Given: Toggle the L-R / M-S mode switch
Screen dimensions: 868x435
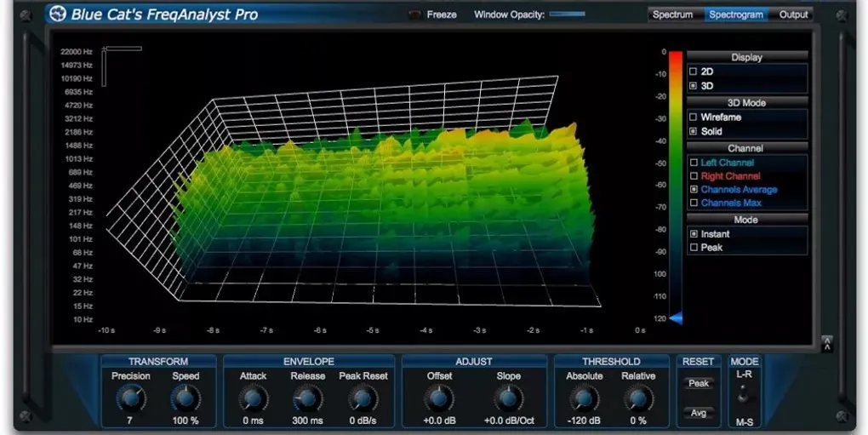Looking at the screenshot, I should [x=745, y=394].
